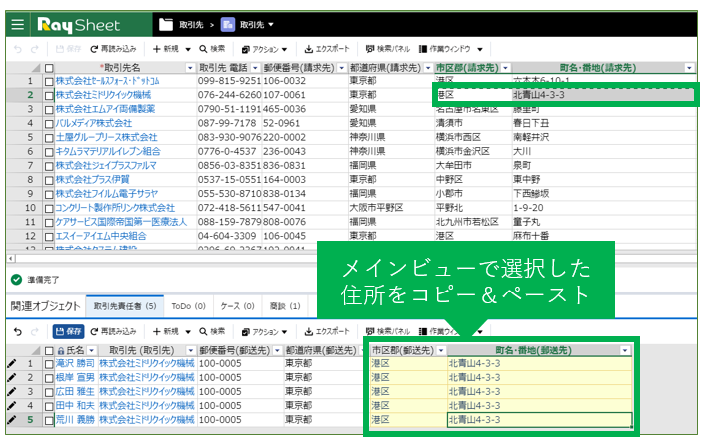Click pencil edit icon for 荒川 義勝 row
The image size is (707, 439).
(12, 420)
